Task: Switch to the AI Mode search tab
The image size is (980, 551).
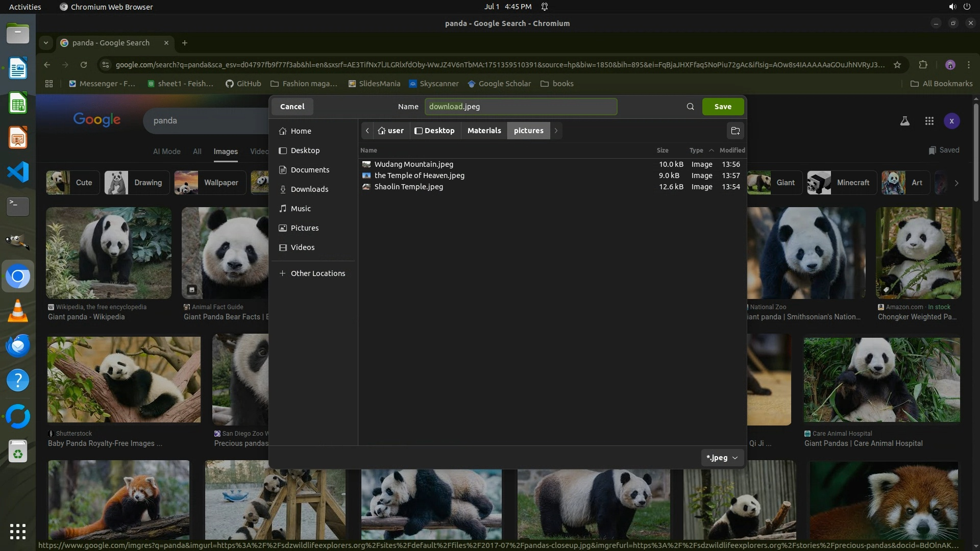Action: (166, 152)
